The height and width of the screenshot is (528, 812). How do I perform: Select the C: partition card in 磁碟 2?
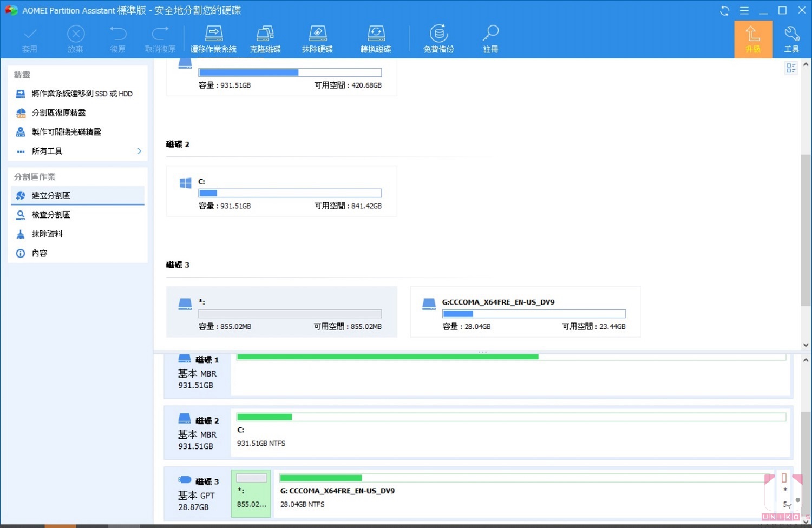tap(281, 192)
